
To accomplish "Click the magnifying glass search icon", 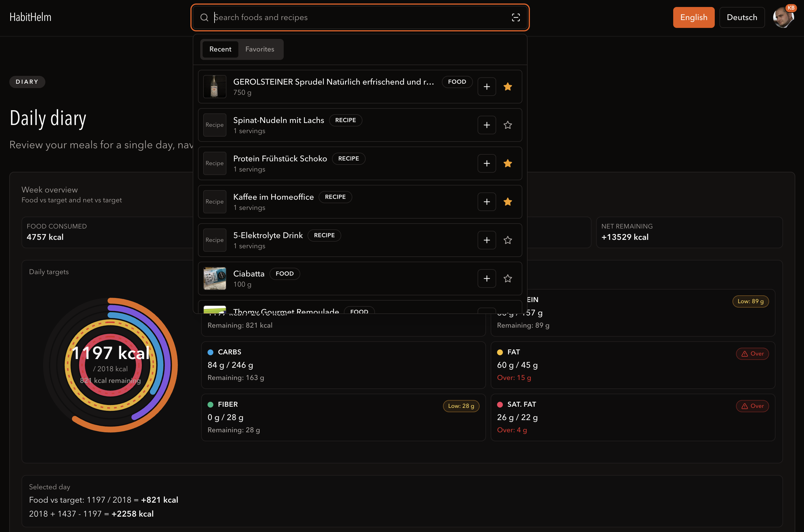I will click(x=204, y=17).
